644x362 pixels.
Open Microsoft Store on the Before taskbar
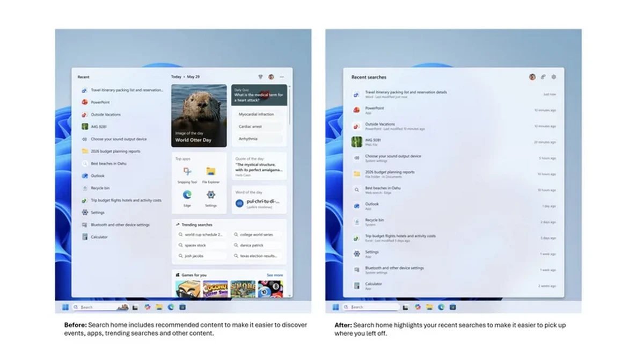tap(182, 307)
